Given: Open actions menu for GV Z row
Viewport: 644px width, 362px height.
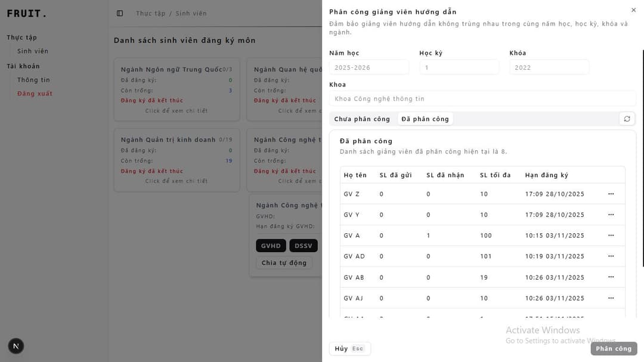Looking at the screenshot, I should coord(611,194).
